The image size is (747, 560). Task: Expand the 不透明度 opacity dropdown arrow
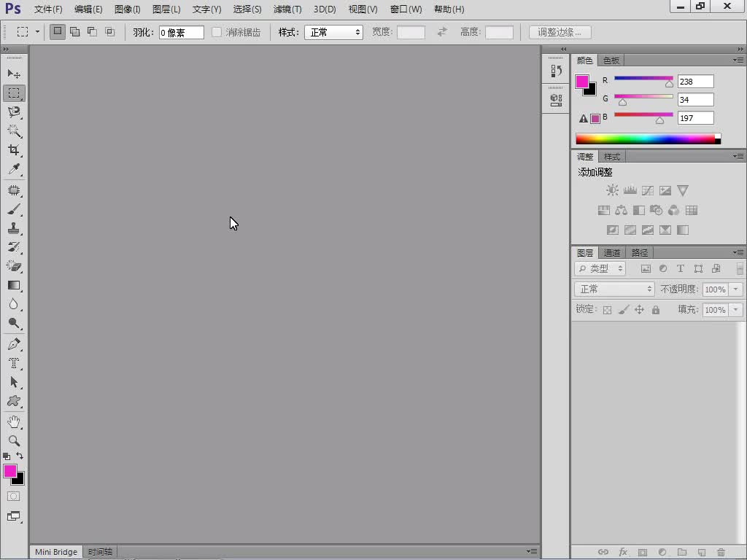click(x=735, y=289)
